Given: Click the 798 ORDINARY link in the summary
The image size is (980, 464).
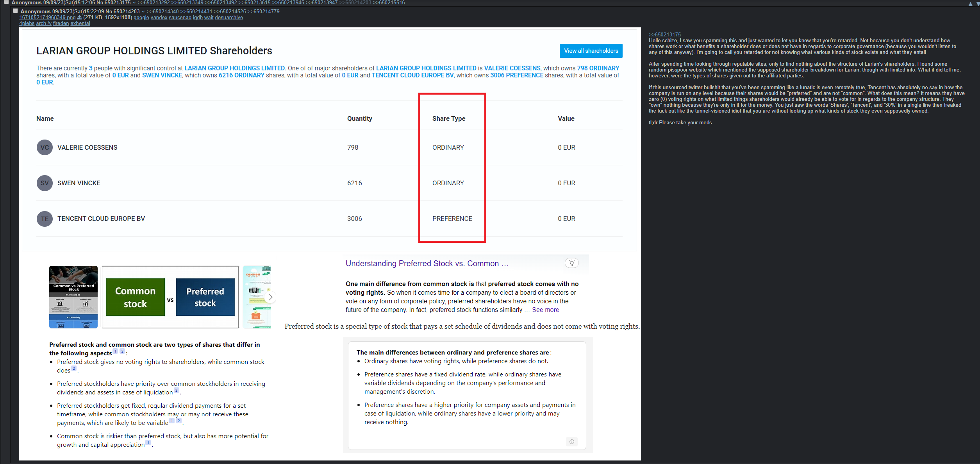Looking at the screenshot, I should pyautogui.click(x=598, y=68).
